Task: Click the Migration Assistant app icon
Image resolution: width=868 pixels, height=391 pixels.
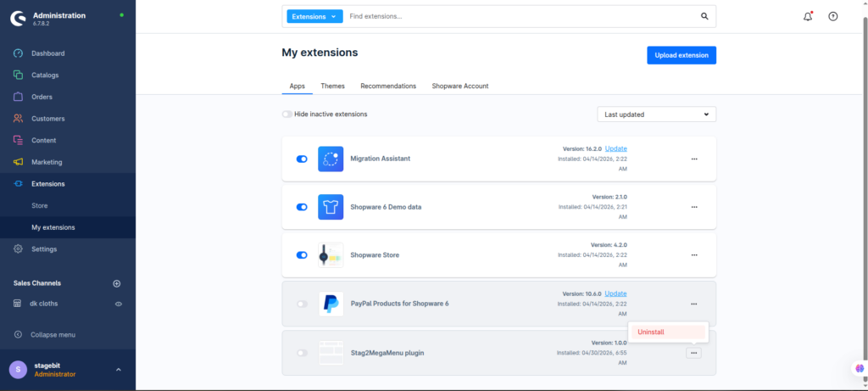Action: click(331, 159)
